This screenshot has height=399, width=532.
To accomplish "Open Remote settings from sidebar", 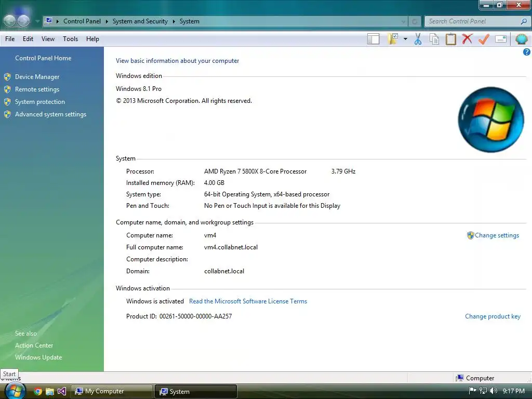I will 37,89.
